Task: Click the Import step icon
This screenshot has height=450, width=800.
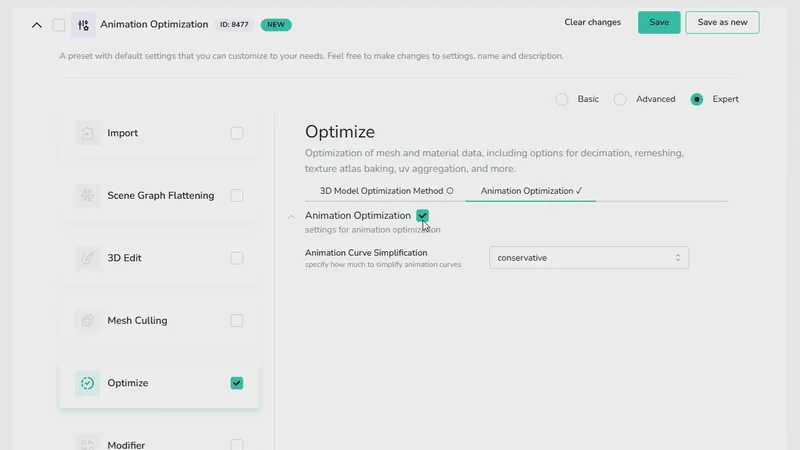Action: coord(88,133)
